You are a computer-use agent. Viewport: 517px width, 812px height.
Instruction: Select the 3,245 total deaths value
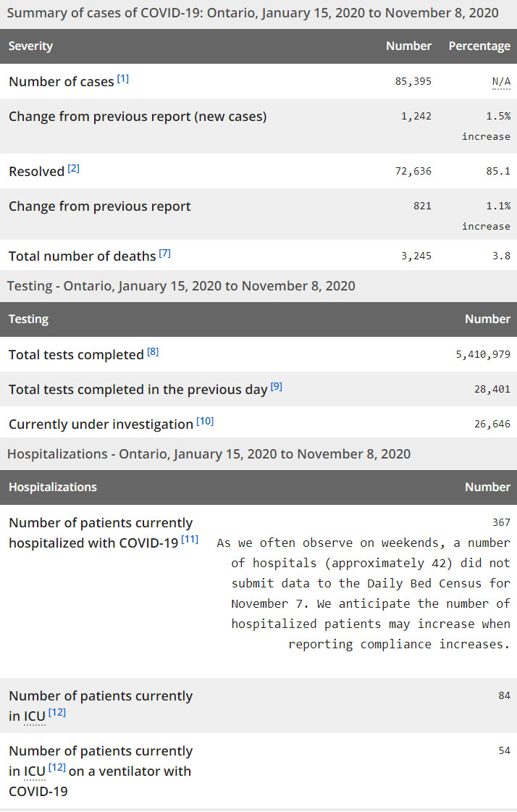416,255
